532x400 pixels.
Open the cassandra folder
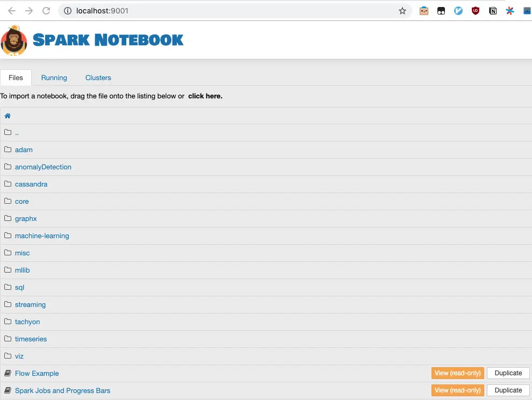coord(31,184)
